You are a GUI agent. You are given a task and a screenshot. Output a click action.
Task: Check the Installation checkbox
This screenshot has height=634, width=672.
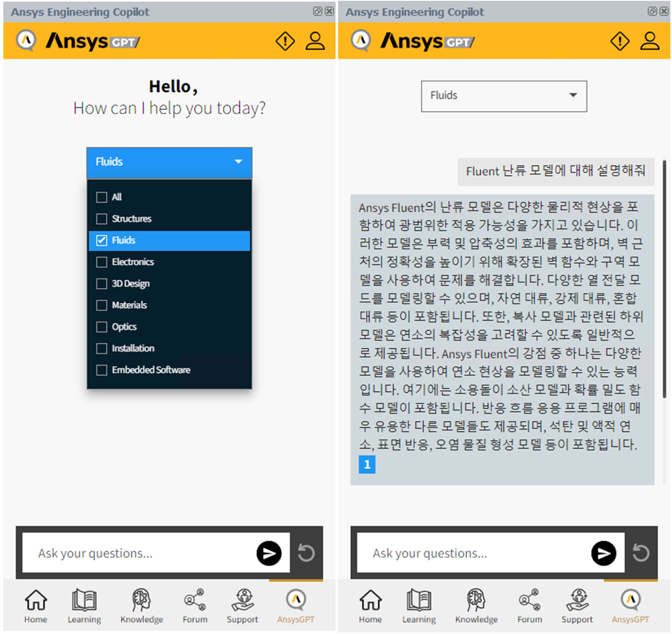pos(102,348)
